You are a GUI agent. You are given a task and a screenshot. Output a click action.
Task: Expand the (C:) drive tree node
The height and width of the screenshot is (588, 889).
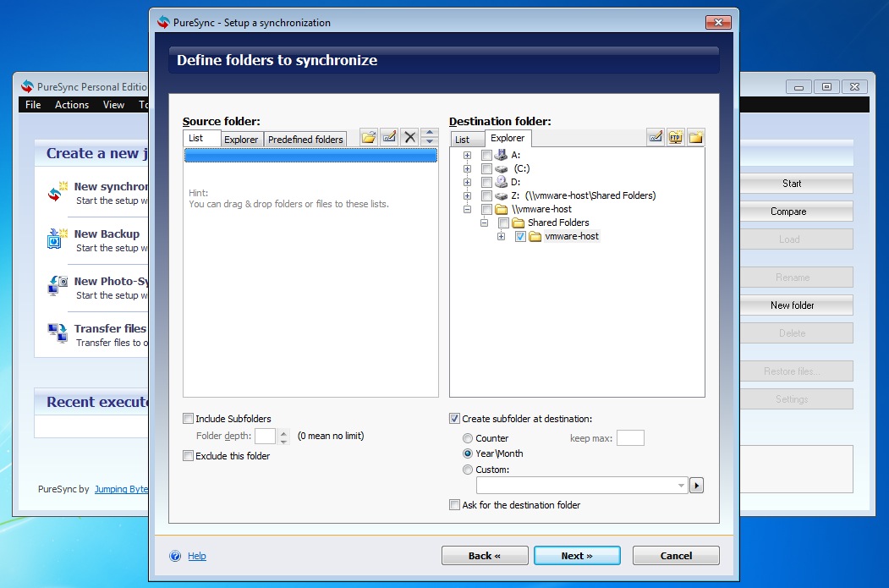467,168
